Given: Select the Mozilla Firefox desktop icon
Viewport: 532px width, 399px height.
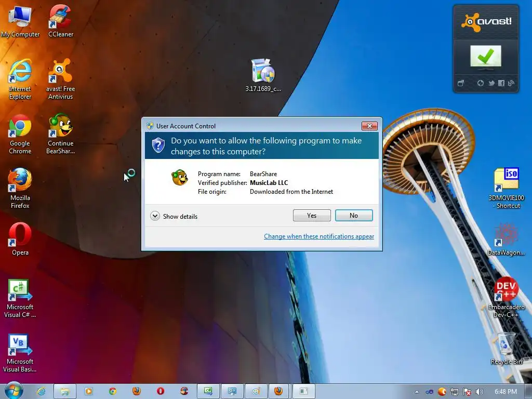Looking at the screenshot, I should (20, 188).
